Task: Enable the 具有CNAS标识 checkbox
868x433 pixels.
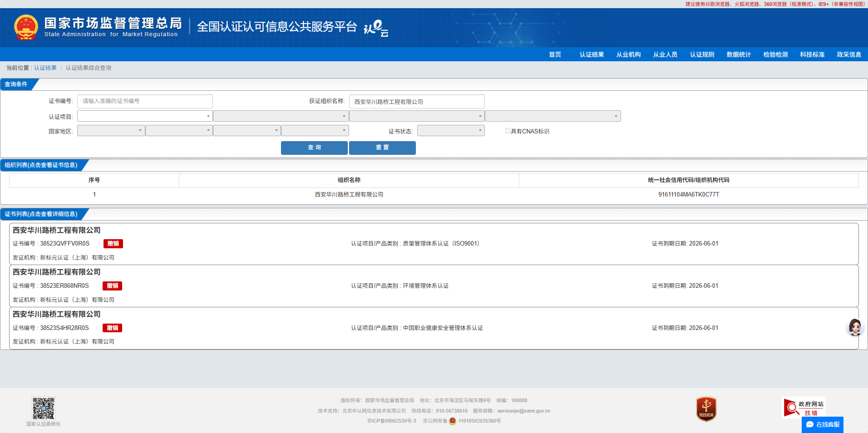Action: point(508,131)
